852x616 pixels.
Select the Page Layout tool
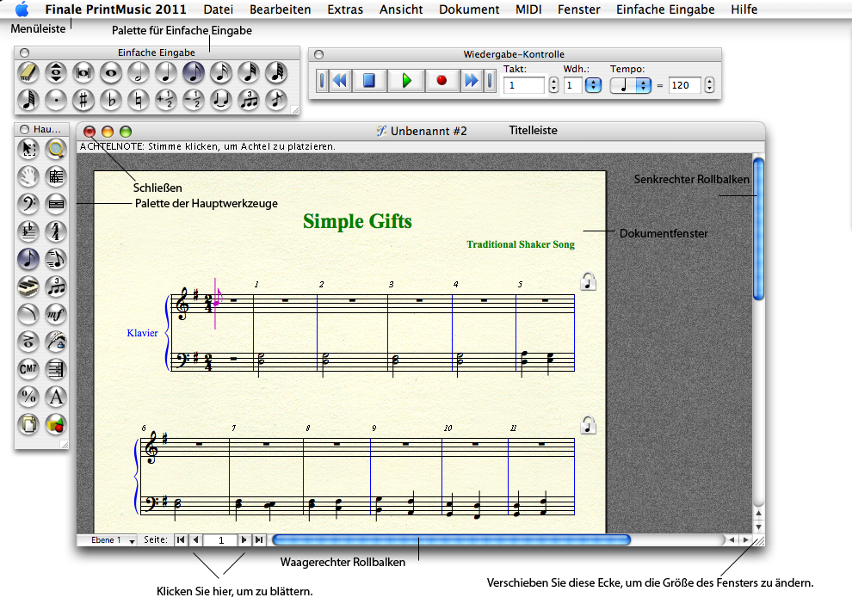click(x=28, y=424)
